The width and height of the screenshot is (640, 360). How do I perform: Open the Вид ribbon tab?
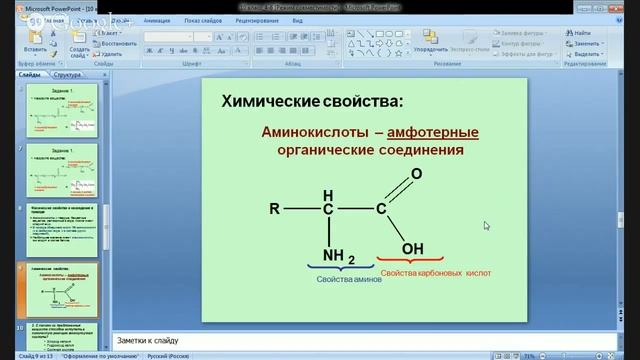[298, 20]
